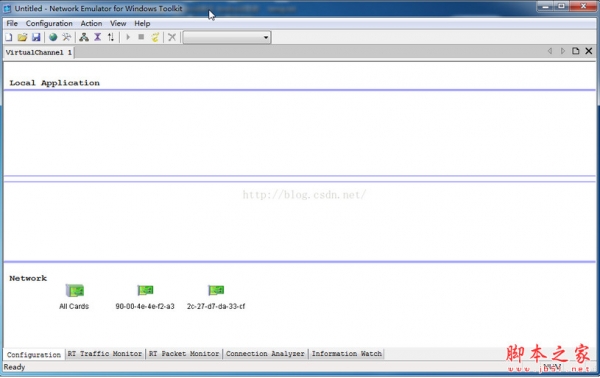Viewport: 600px width, 378px height.
Task: Select the VirtualChannel 1 tab
Action: 39,52
